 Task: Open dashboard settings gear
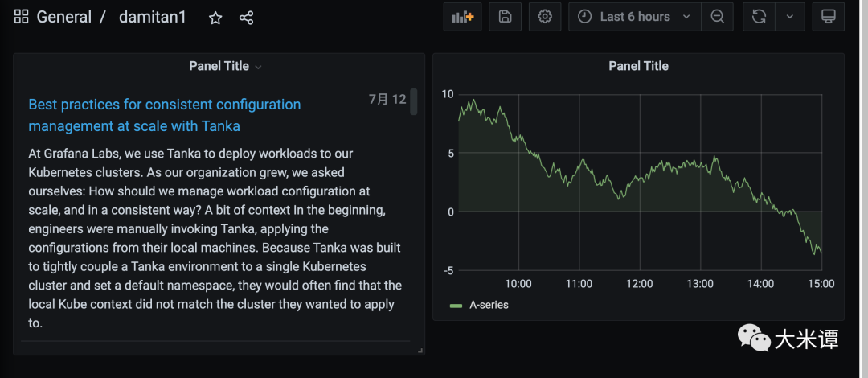pos(545,17)
